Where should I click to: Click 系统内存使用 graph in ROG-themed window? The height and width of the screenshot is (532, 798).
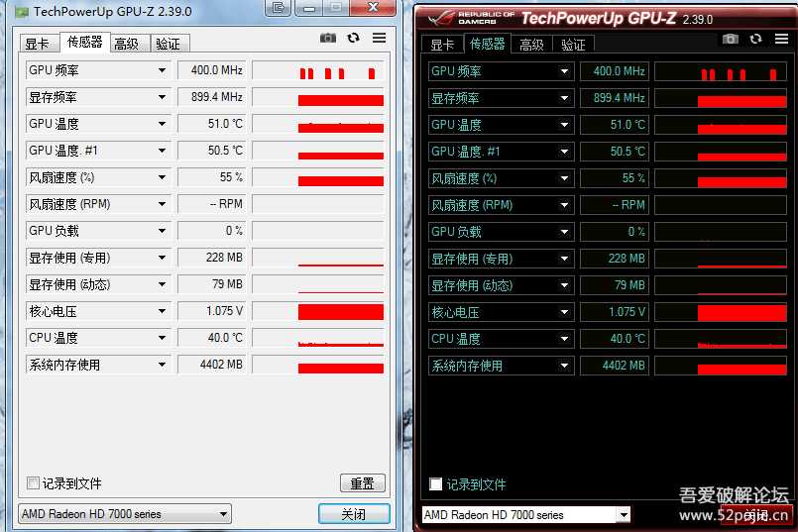coord(721,366)
